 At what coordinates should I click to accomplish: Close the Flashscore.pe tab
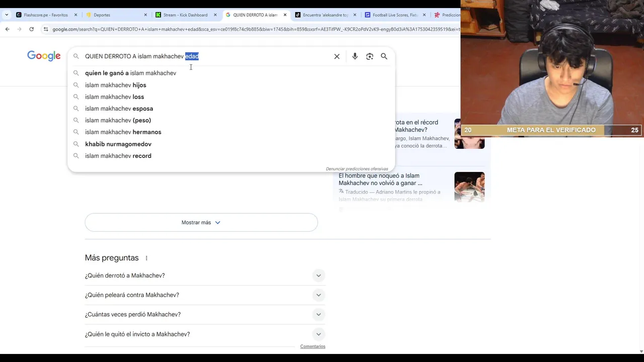point(76,15)
